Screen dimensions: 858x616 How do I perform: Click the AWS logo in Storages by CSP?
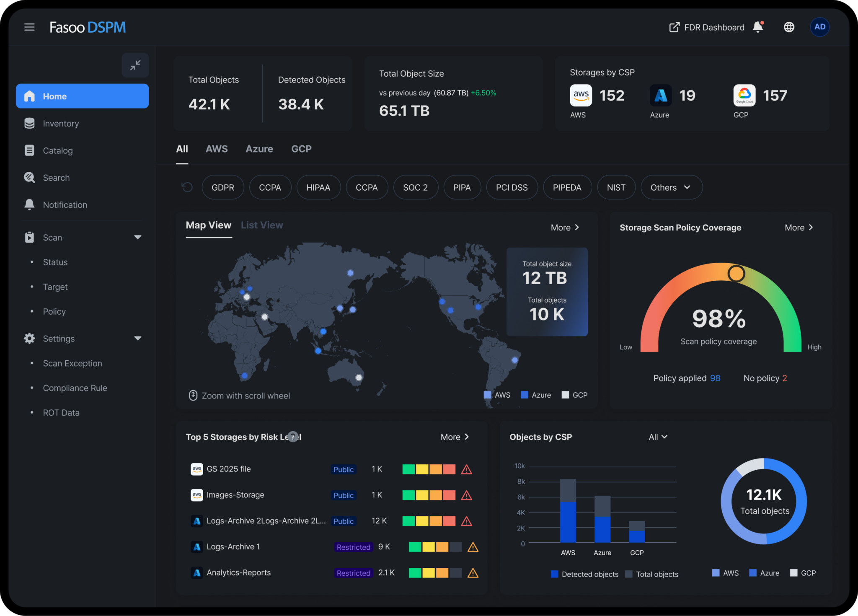click(x=581, y=95)
